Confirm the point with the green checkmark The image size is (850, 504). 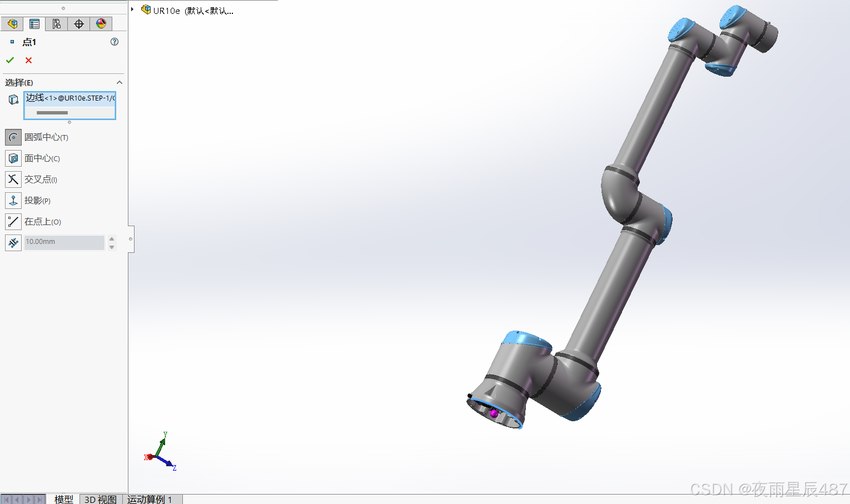10,60
